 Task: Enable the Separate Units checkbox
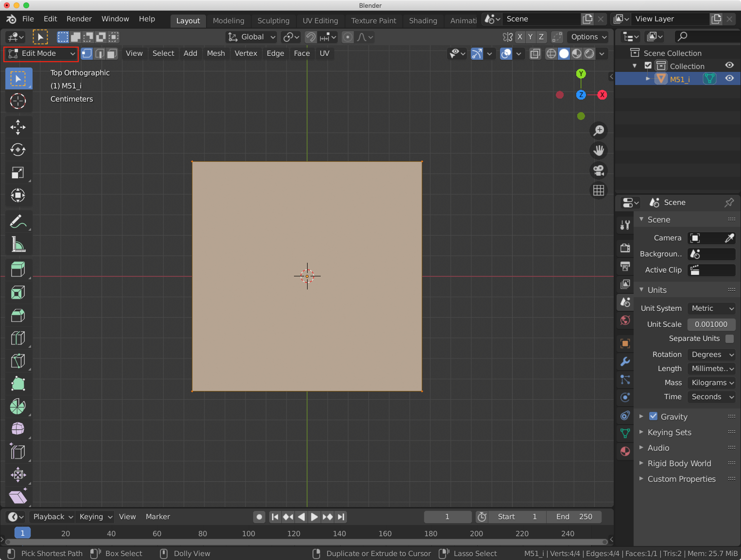pyautogui.click(x=730, y=339)
